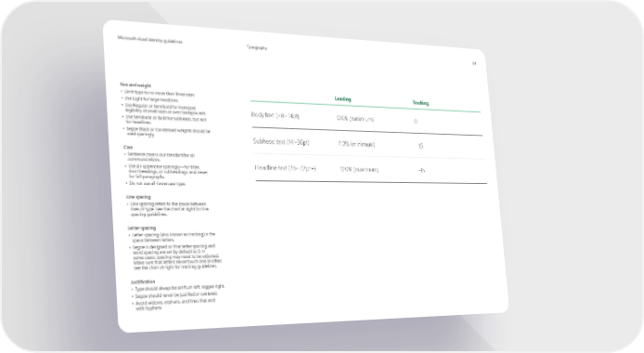Select the Subhead text table row label
The height and width of the screenshot is (353, 644).
pos(281,142)
